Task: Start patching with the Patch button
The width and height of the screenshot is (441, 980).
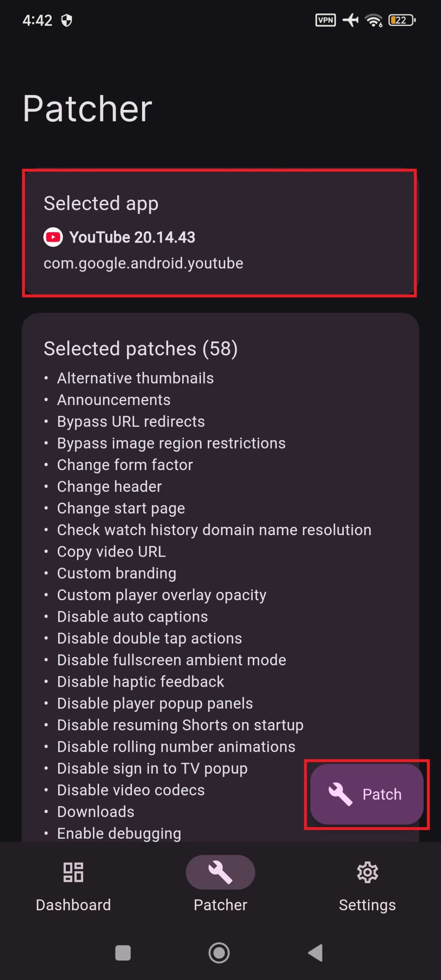Action: (x=366, y=794)
